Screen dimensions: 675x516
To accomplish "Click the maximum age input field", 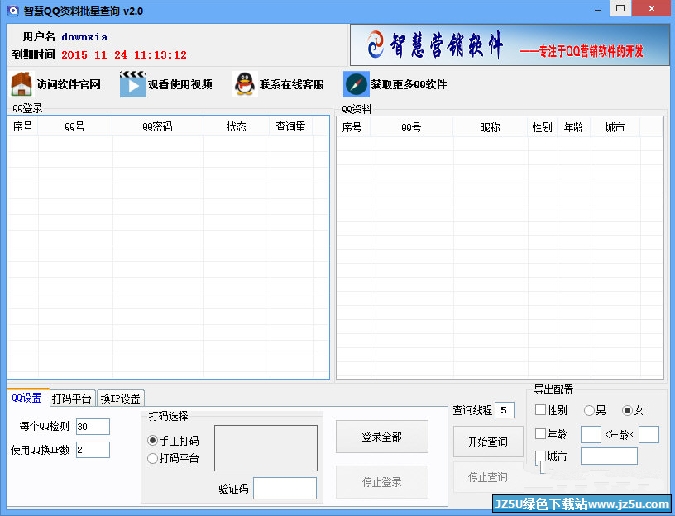I will pyautogui.click(x=649, y=435).
